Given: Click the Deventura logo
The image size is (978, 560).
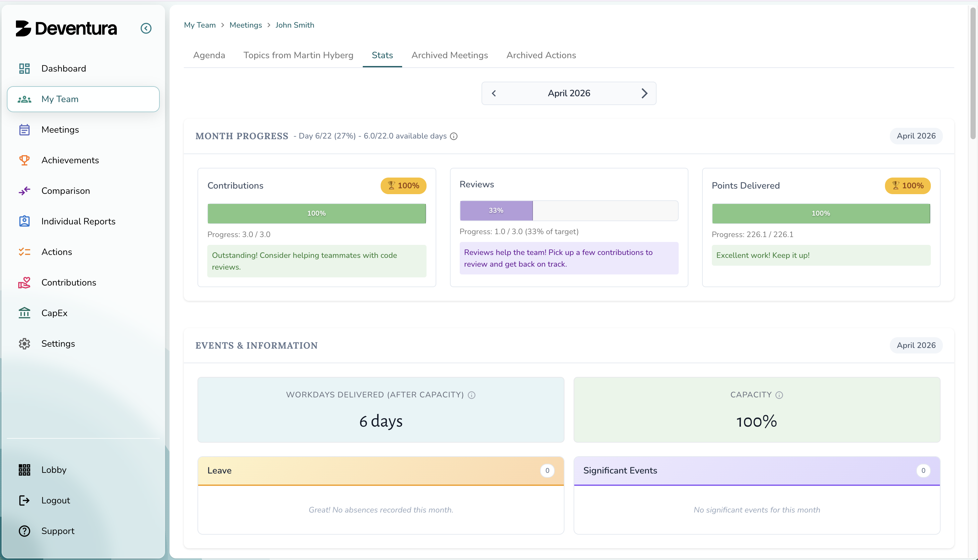Looking at the screenshot, I should (x=66, y=28).
